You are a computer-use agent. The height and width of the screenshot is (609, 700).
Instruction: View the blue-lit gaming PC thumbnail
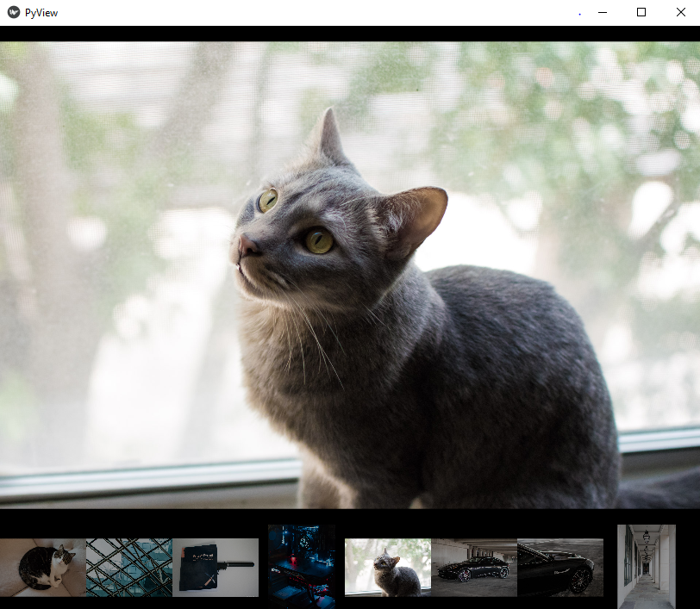[302, 567]
